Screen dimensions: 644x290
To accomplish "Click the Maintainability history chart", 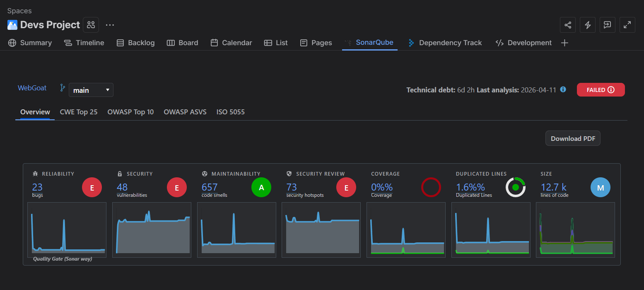I will (x=236, y=230).
